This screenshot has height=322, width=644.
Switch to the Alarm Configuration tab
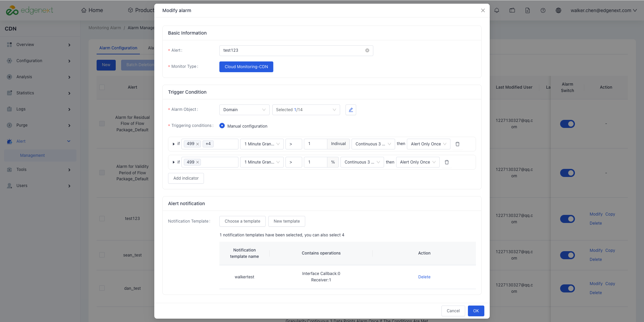118,48
